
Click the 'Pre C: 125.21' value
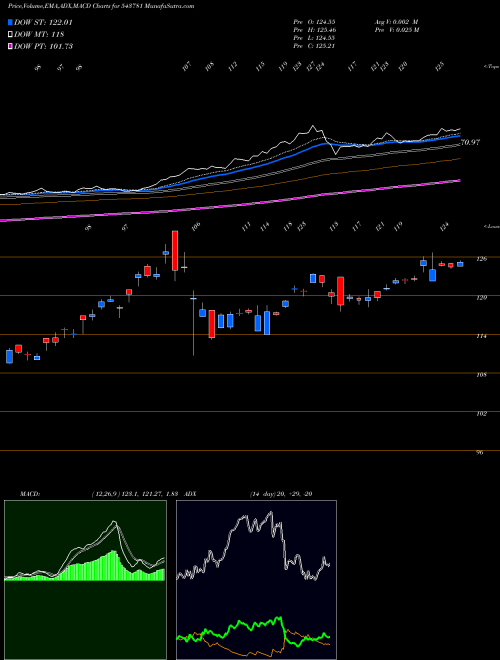[x=314, y=46]
